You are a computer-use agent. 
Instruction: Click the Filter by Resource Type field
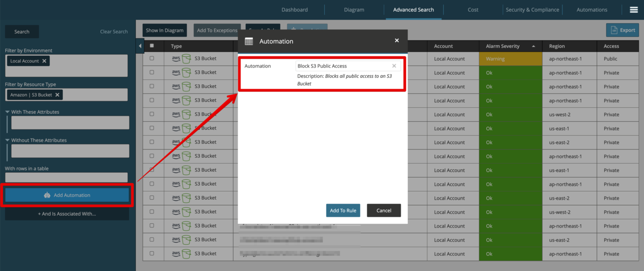pos(66,95)
